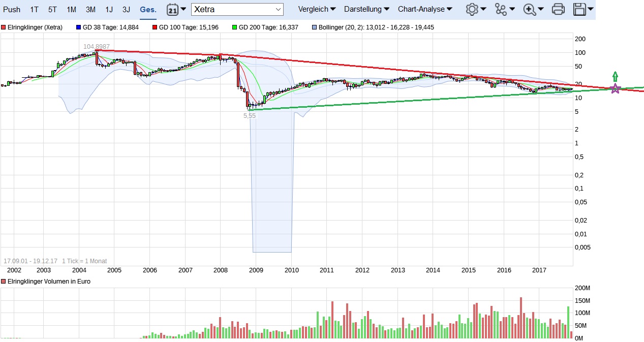The width and height of the screenshot is (644, 342).
Task: Click the Elringklinger Volumen in Euro legend
Action: (48, 281)
